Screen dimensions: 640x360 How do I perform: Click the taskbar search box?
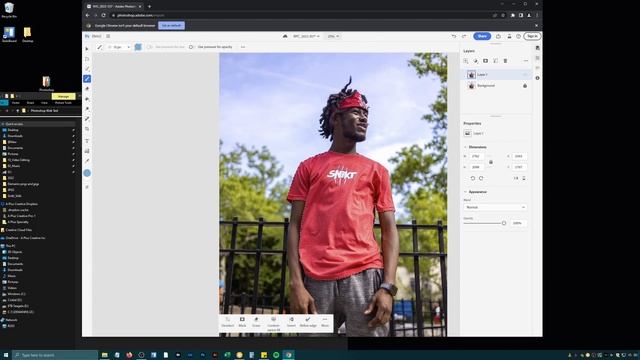55,355
